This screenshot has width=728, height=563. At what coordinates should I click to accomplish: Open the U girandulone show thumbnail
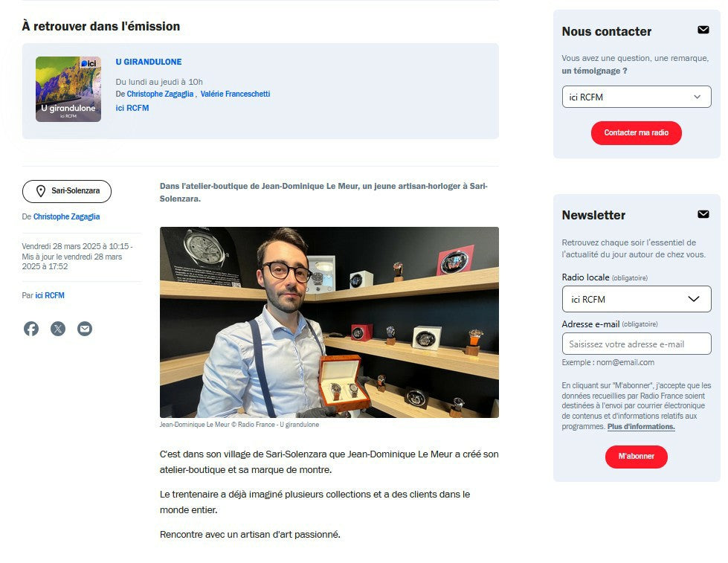pos(68,89)
